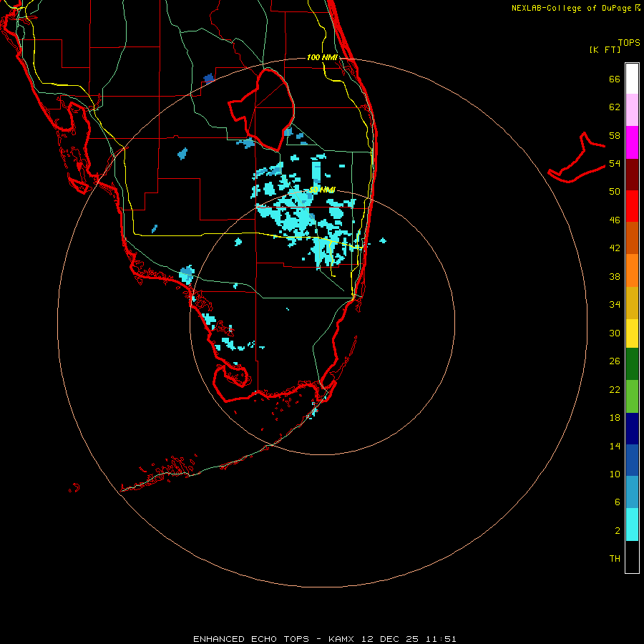This screenshot has height=644, width=644.
Task: Click the medium blue 10-14 kft swatch
Action: (x=632, y=460)
